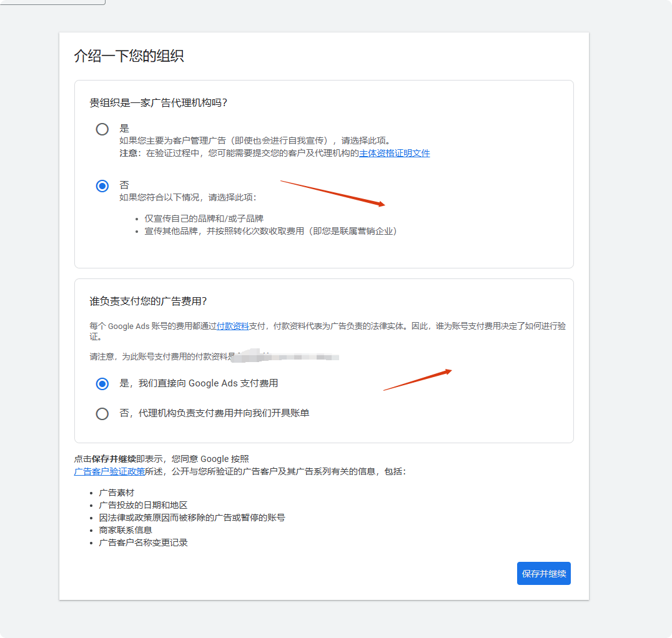672x638 pixels.
Task: Open the 广告客户验证政策 link
Action: tap(109, 471)
